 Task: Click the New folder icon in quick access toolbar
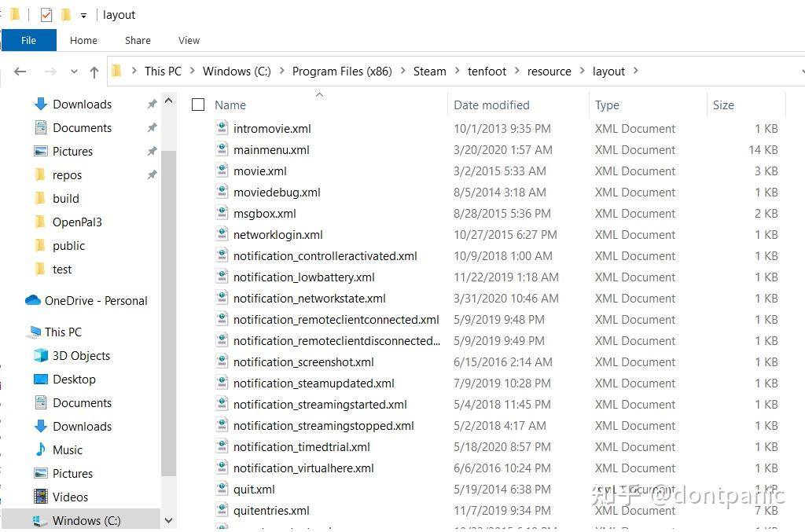click(66, 15)
